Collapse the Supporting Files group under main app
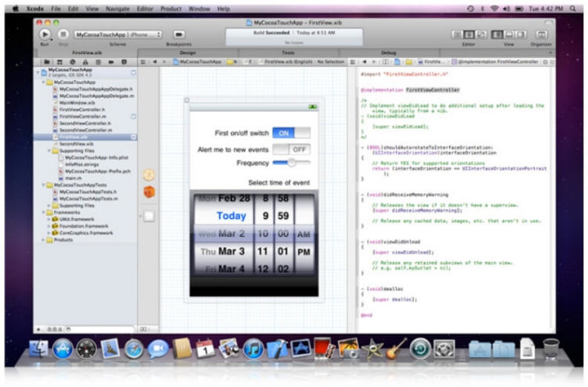 click(49, 151)
